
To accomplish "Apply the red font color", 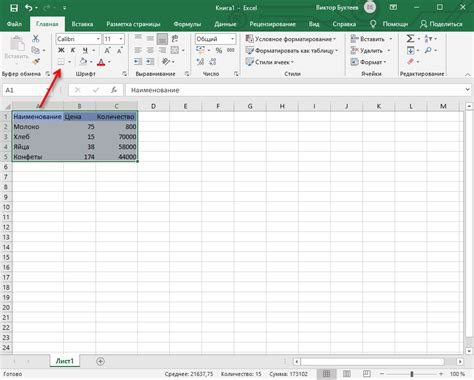I will pyautogui.click(x=101, y=62).
